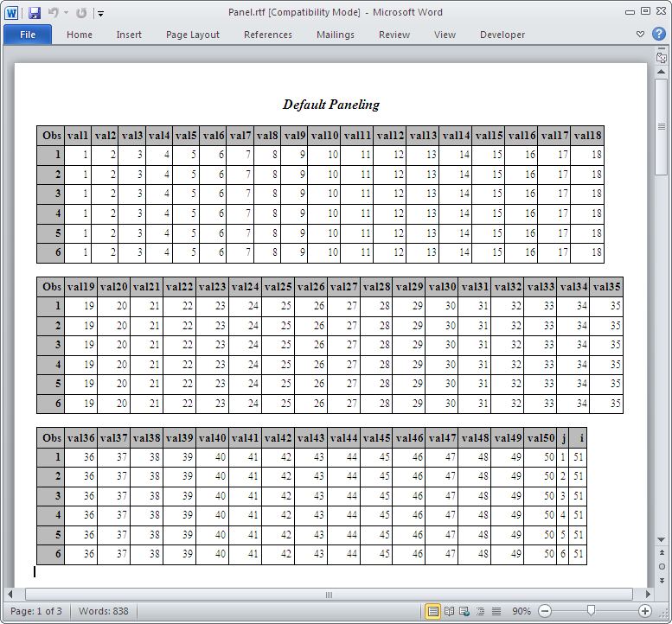Expand the minimized ribbon with the chevron

point(640,35)
